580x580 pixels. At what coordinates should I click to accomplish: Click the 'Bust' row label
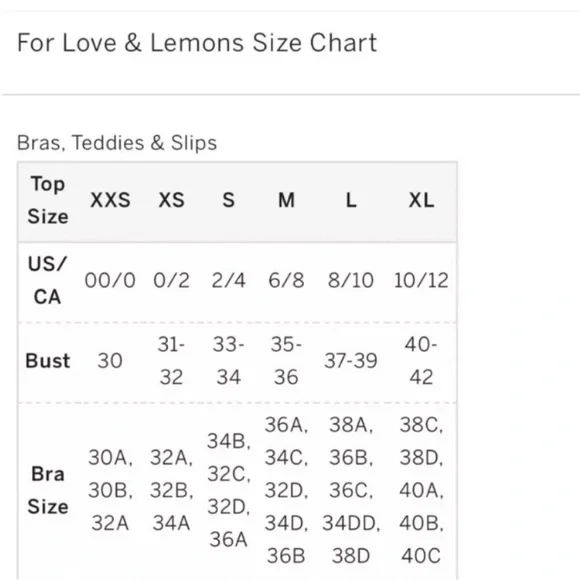point(48,361)
